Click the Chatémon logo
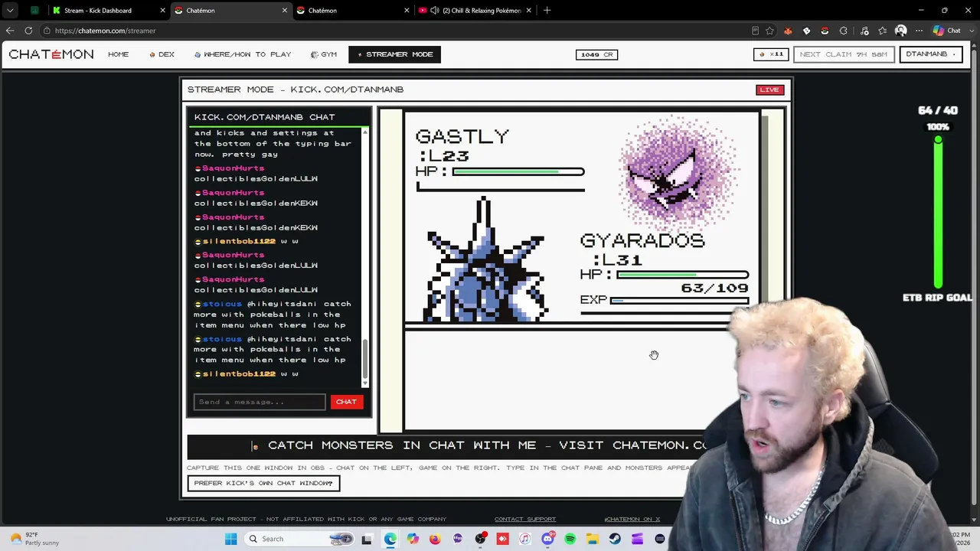Screen dimensions: 980x551 click(x=51, y=54)
